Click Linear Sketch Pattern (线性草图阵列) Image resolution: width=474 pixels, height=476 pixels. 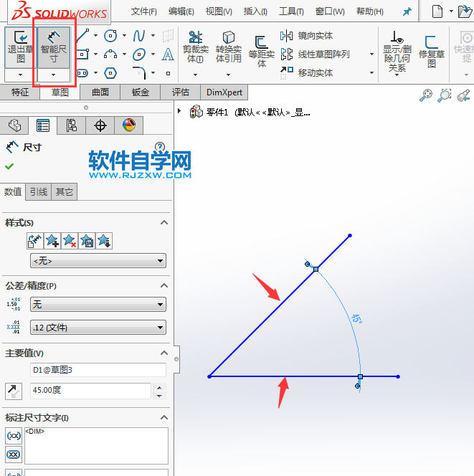click(x=315, y=54)
